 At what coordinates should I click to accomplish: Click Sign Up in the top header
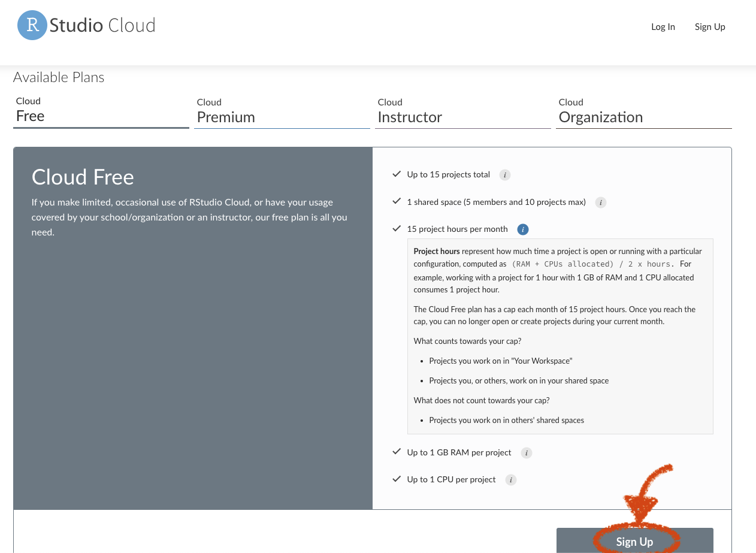click(710, 27)
